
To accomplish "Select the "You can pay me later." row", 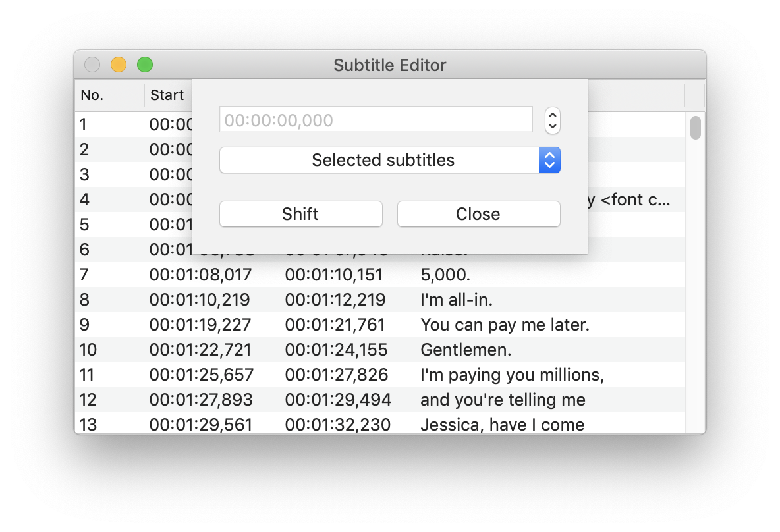I will tap(504, 325).
